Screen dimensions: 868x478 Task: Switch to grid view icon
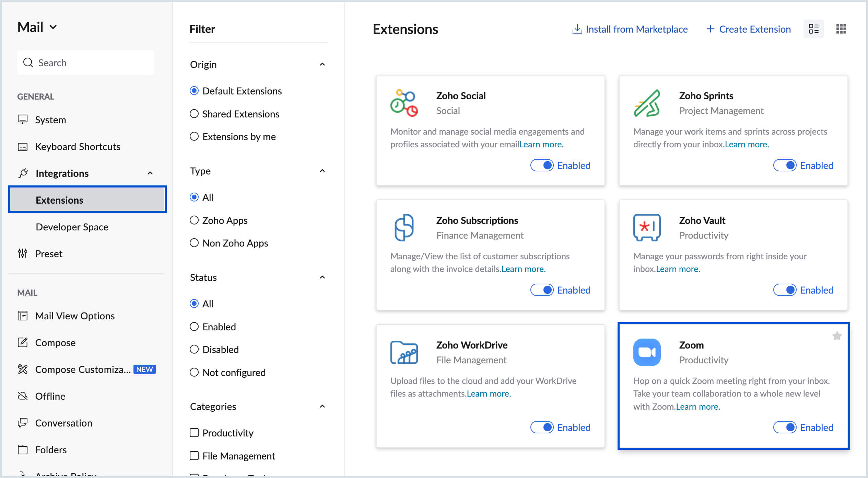(841, 29)
